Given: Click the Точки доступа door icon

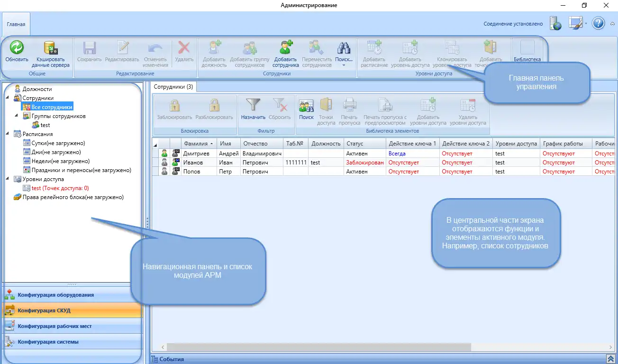Looking at the screenshot, I should 326,106.
